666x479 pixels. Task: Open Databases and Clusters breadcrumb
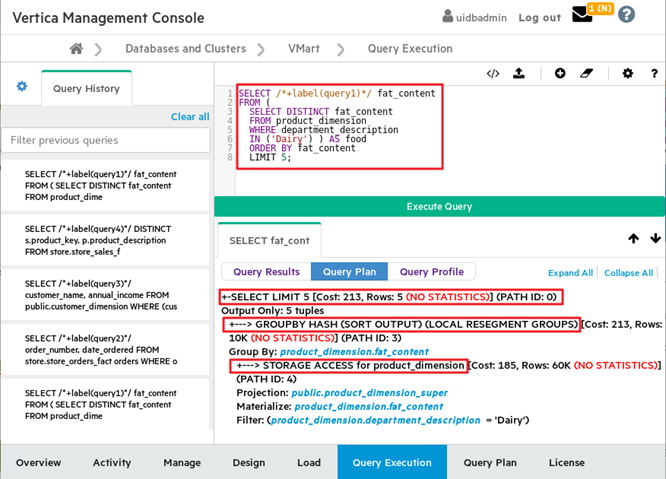186,49
